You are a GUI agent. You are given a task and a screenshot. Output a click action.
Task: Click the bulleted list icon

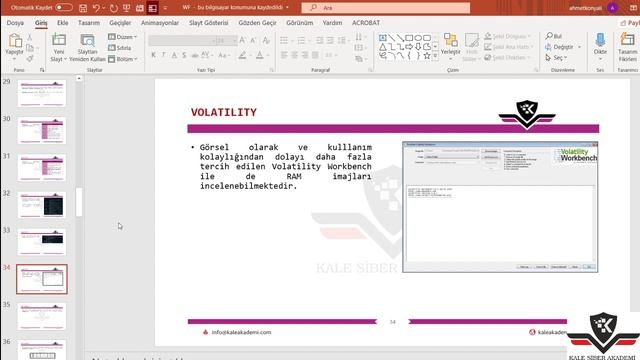284,40
